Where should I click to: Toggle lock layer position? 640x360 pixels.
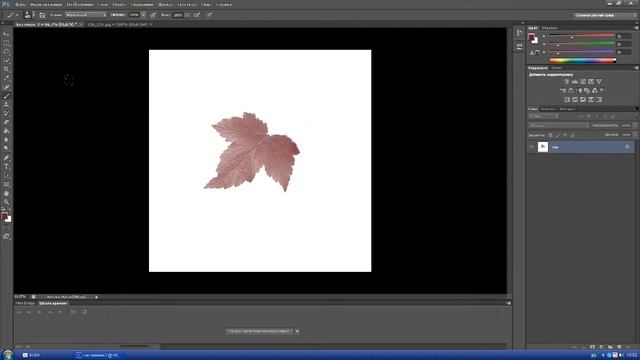click(x=565, y=135)
